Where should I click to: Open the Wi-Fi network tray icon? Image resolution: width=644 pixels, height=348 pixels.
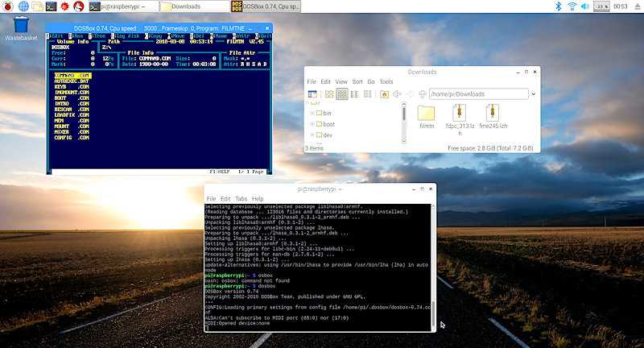point(571,6)
